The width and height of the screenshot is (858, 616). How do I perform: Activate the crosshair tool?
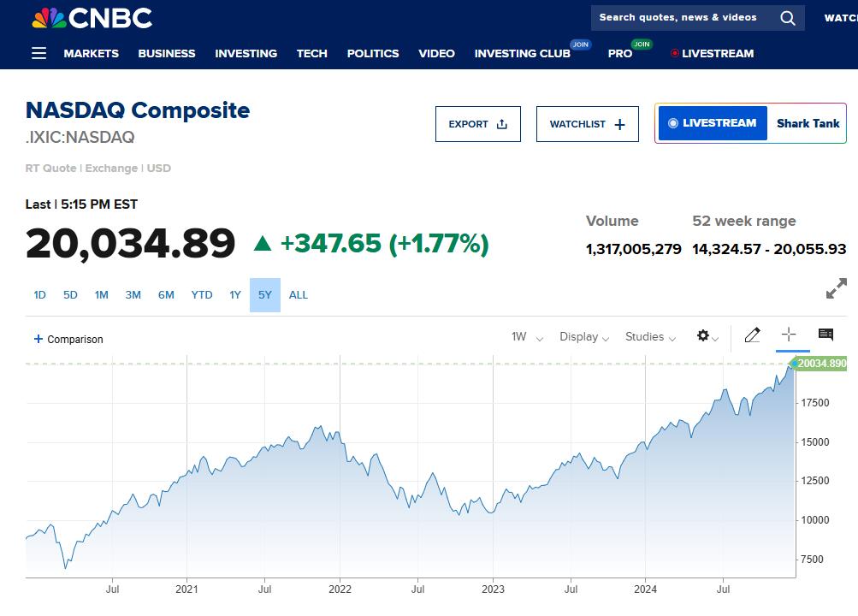789,335
